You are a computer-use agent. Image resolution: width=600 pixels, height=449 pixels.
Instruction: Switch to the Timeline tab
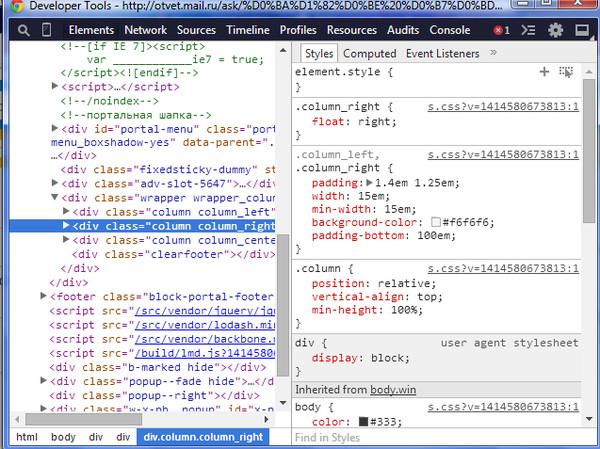click(248, 30)
